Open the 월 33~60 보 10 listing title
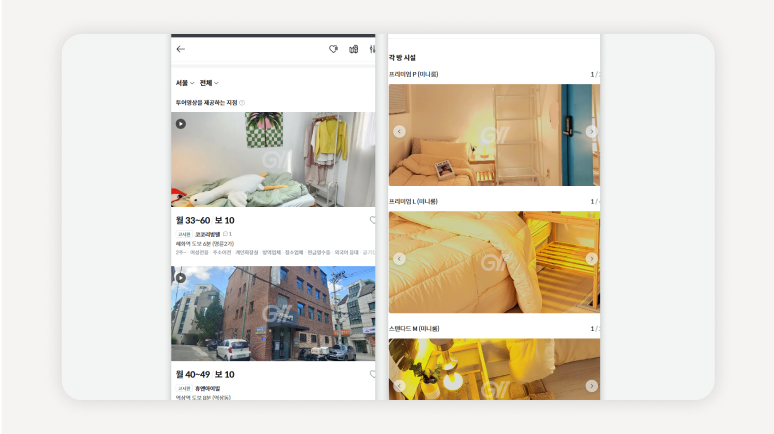The height and width of the screenshot is (434, 774). click(x=205, y=220)
